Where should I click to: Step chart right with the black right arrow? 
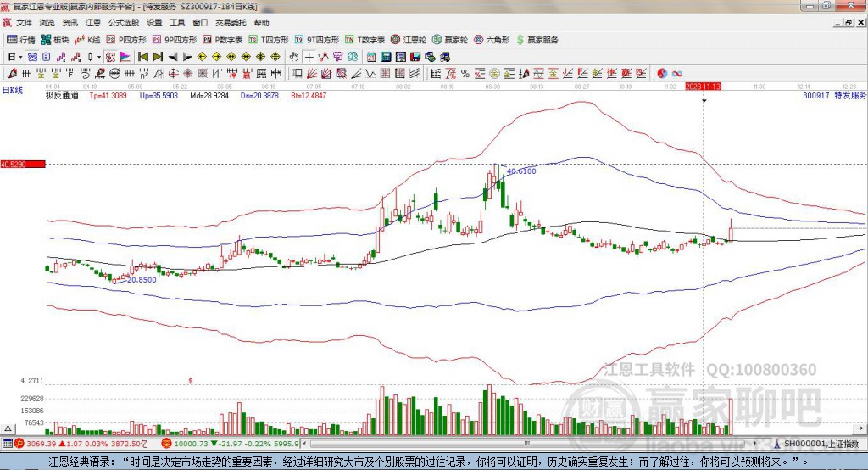(x=187, y=57)
